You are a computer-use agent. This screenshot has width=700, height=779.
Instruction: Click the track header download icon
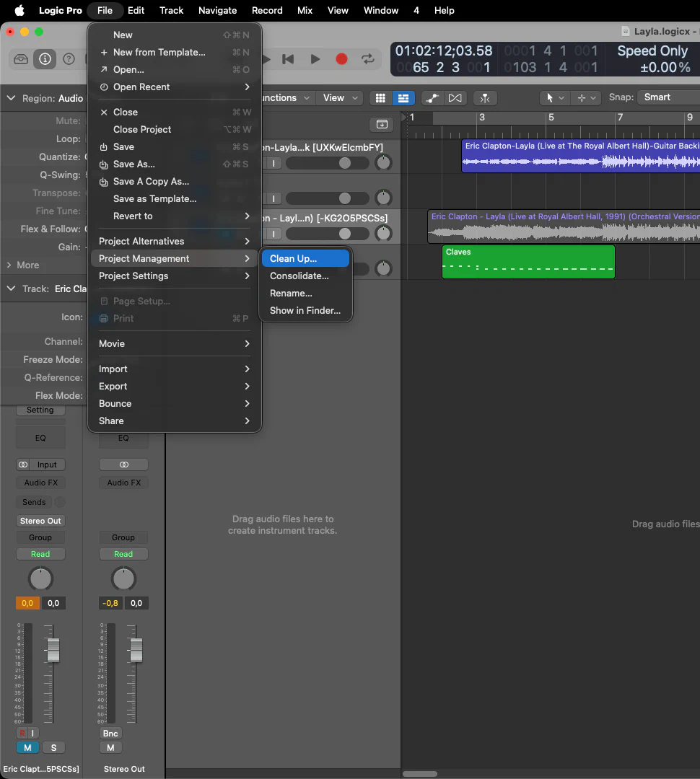pyautogui.click(x=381, y=124)
